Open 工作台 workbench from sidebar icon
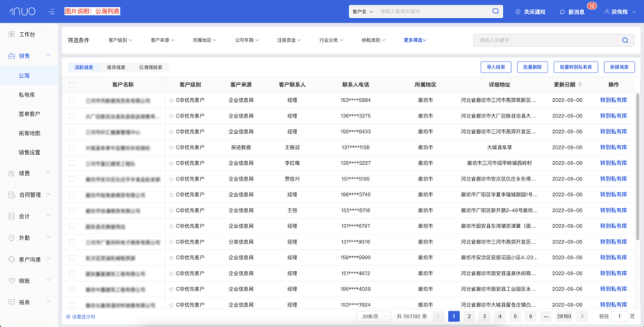 12,34
